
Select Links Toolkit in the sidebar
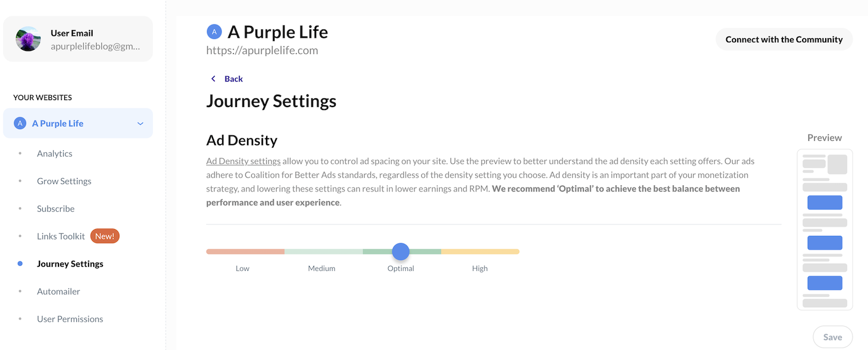coord(61,236)
